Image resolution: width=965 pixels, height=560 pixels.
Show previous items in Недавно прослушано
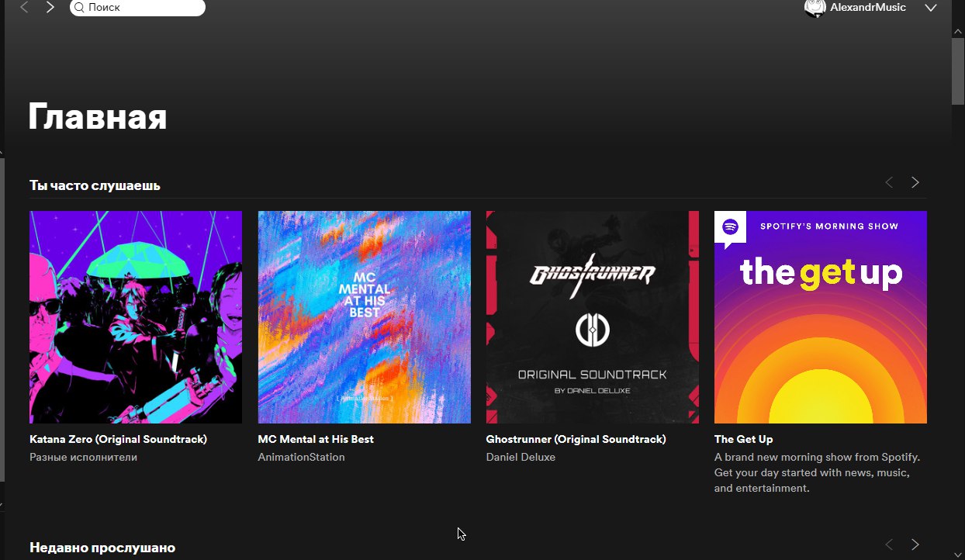tap(889, 544)
